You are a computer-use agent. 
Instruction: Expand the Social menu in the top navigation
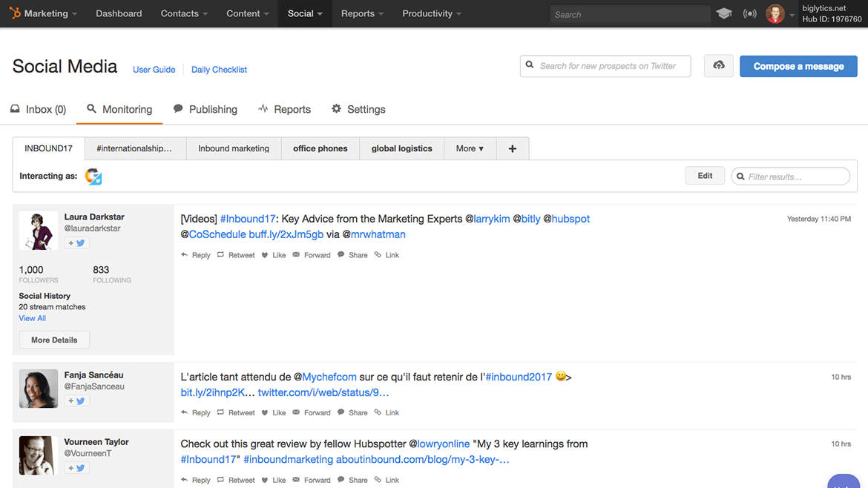[x=304, y=13]
